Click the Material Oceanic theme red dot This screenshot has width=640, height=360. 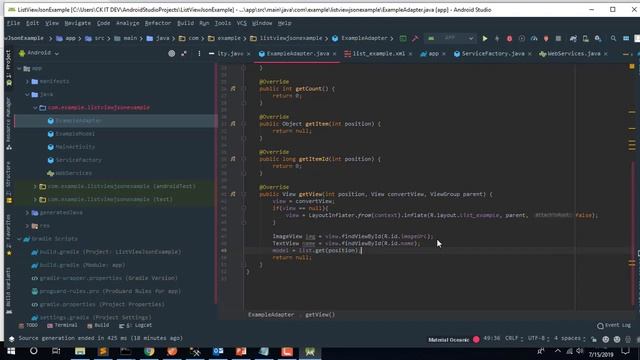click(476, 339)
